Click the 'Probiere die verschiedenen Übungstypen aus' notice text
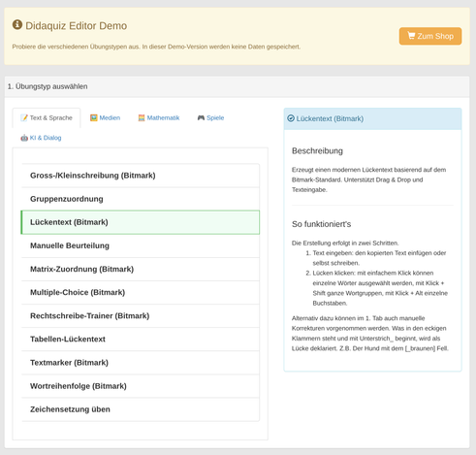Screen dimensions: 476x455 (x=156, y=47)
